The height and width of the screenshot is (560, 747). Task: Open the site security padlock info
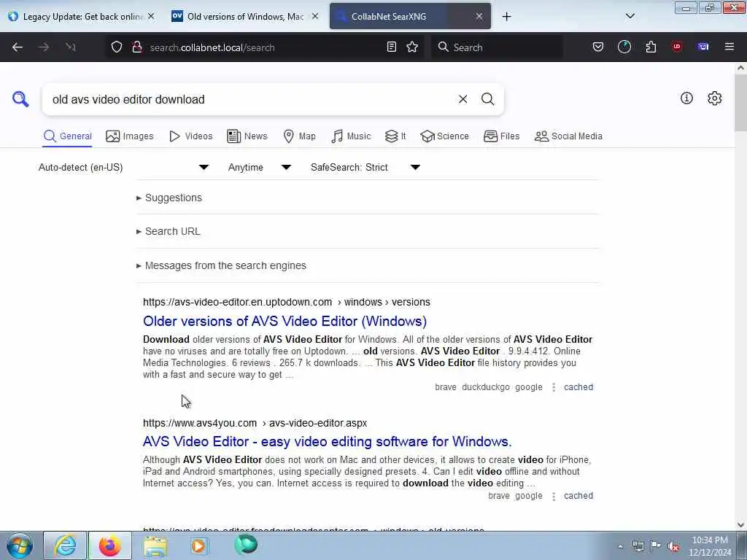click(x=137, y=47)
